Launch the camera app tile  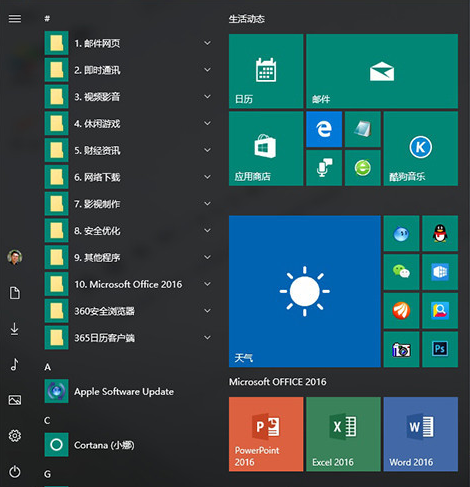401,349
